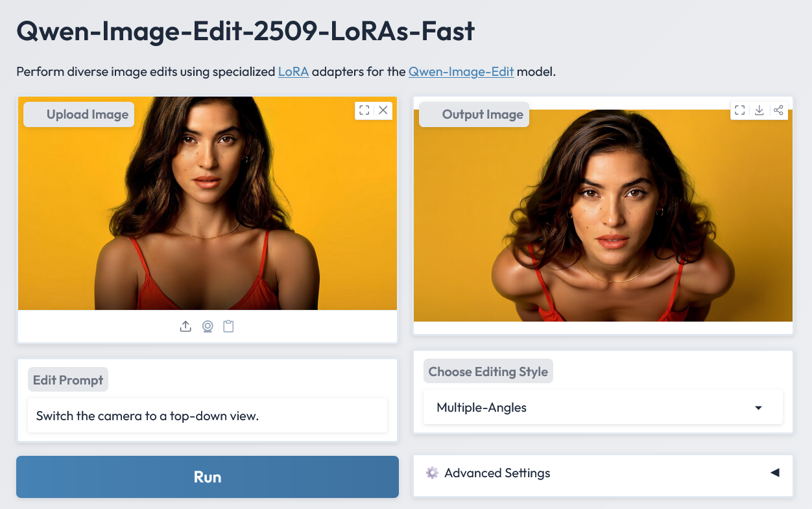View the uploaded image in fullscreen

point(364,110)
